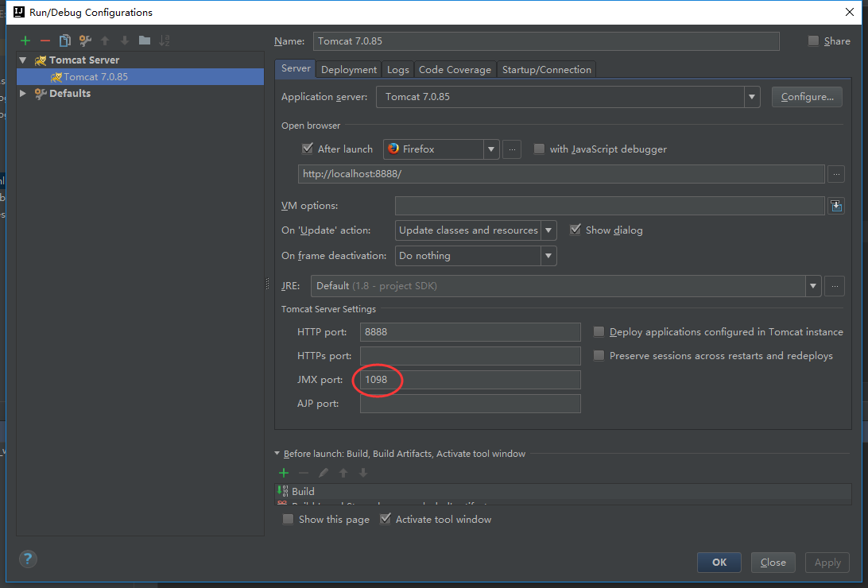This screenshot has height=588, width=868.
Task: Click OK button
Action: coord(719,562)
